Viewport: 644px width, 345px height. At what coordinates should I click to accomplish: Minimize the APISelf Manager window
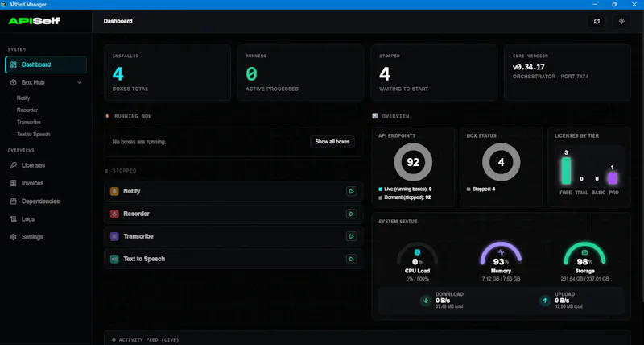(595, 5)
